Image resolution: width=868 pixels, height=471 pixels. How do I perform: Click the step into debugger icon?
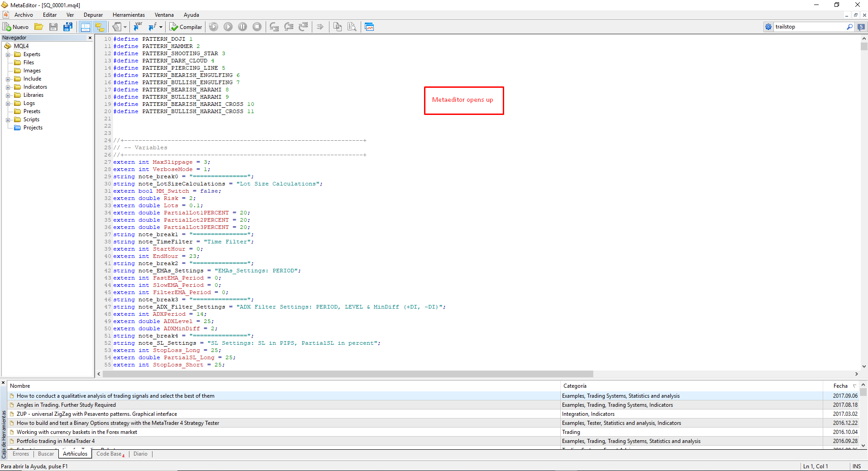click(274, 27)
